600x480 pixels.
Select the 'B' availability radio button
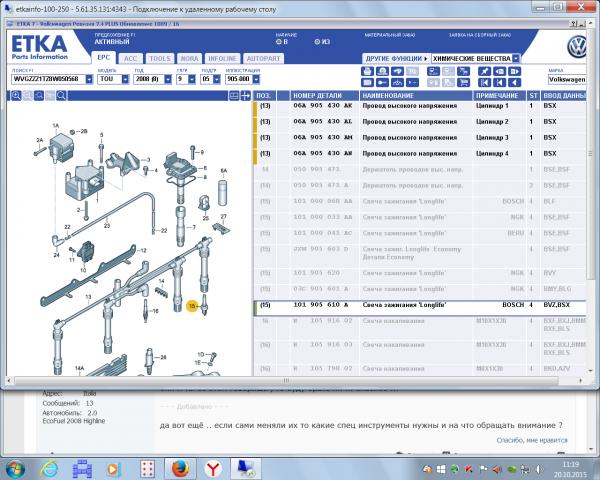click(x=279, y=42)
